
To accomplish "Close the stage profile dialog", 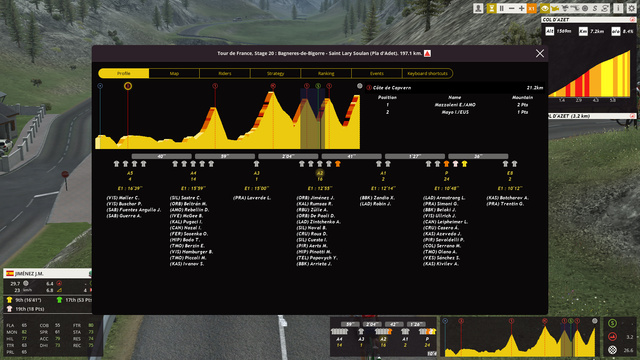I will 540,53.
